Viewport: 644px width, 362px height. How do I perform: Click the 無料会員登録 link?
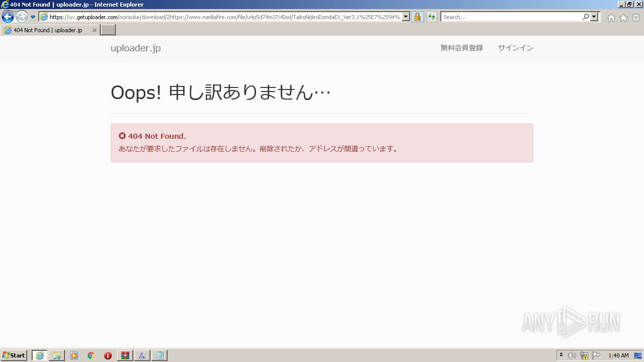[x=462, y=48]
